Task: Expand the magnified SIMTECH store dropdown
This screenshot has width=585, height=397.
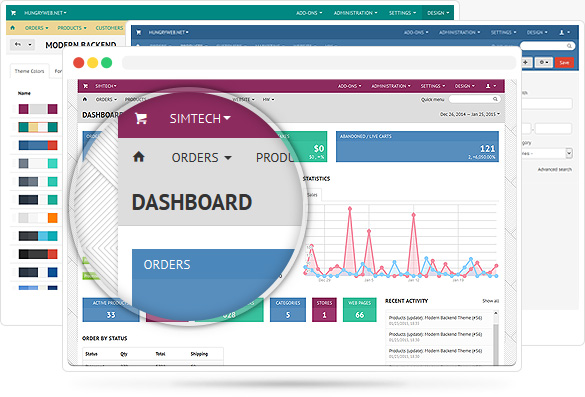Action: coord(200,119)
